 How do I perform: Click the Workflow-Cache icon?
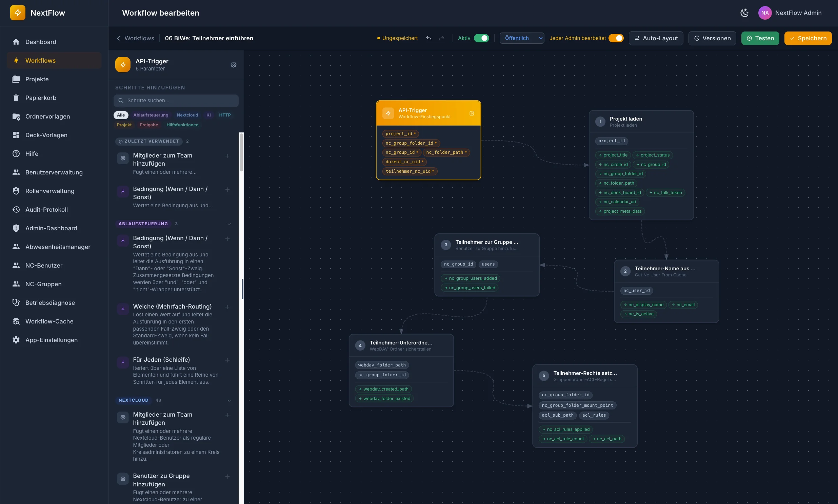click(16, 321)
